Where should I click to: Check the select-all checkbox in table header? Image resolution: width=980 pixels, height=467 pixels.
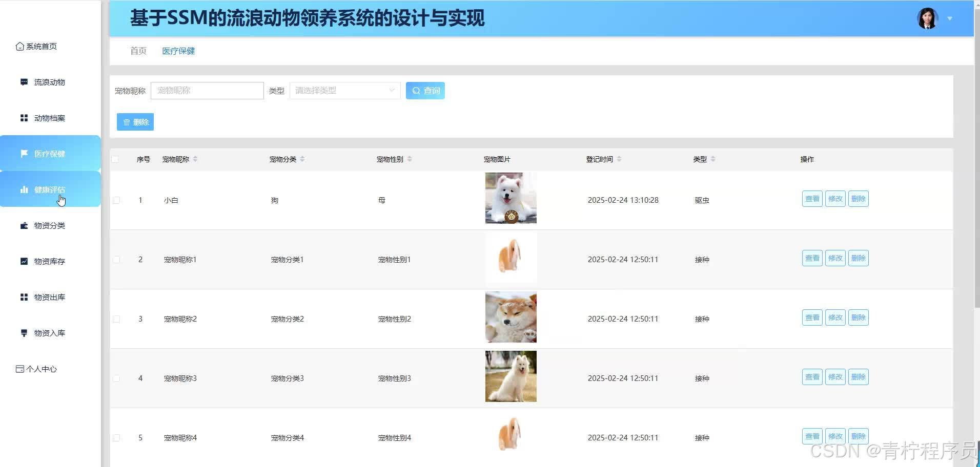pos(115,159)
